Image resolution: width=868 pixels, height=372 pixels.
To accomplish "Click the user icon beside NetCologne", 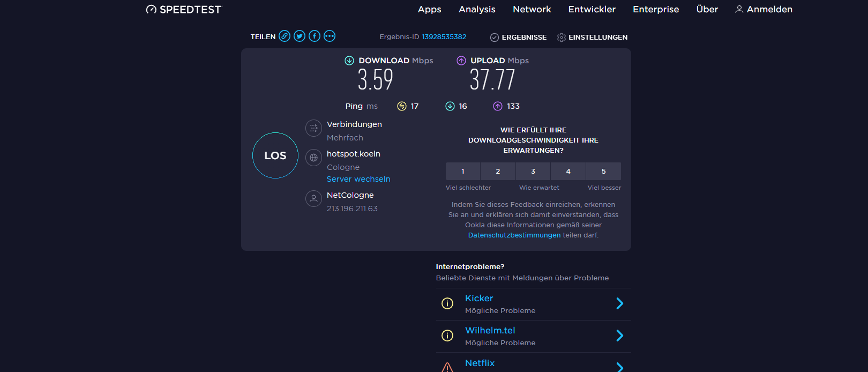I will (313, 198).
